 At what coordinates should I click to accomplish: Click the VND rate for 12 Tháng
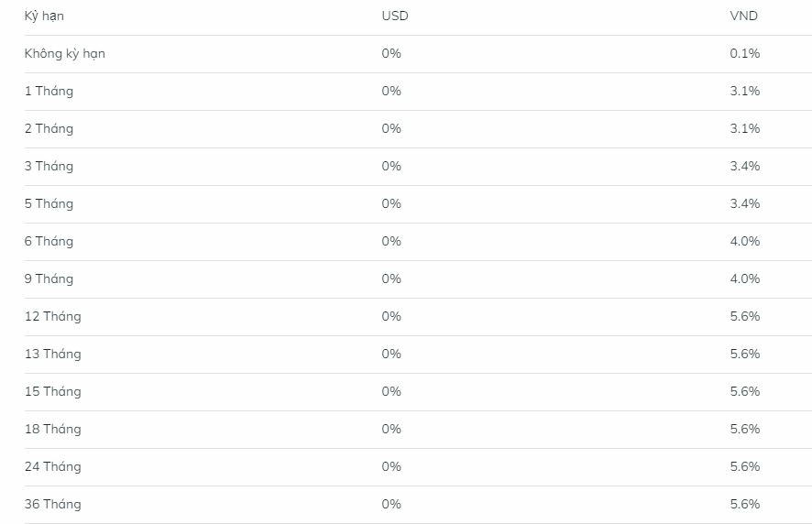point(744,317)
